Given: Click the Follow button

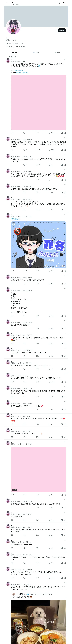Looking at the screenshot, I should [x=62, y=30].
